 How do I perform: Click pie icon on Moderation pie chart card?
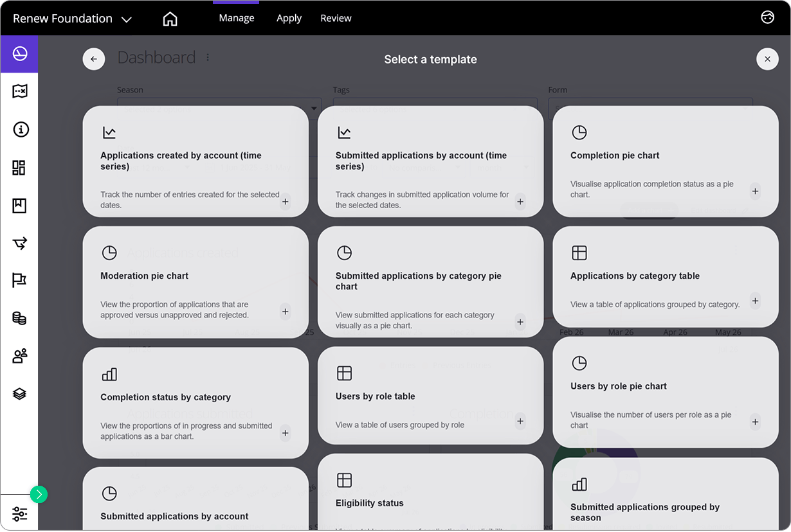(x=109, y=253)
